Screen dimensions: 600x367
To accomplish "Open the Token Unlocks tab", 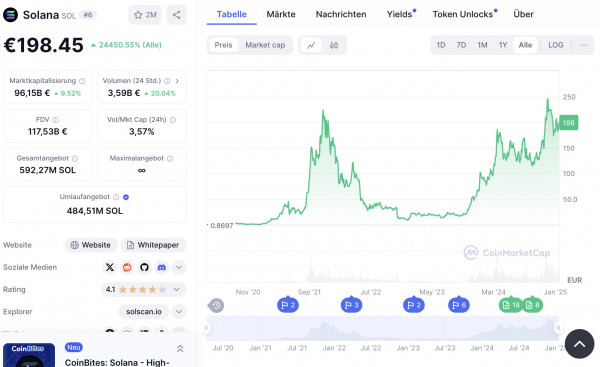I will (x=464, y=14).
